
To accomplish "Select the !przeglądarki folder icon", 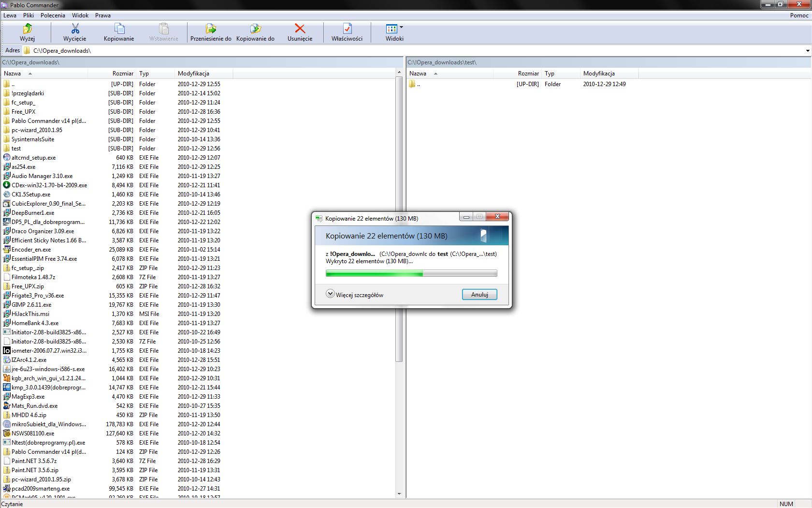I will click(7, 93).
